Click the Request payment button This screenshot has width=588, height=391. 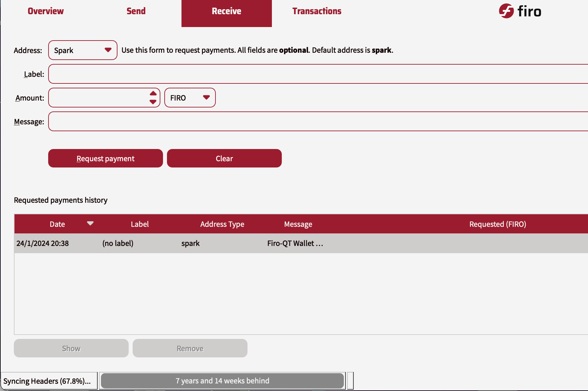coord(106,158)
